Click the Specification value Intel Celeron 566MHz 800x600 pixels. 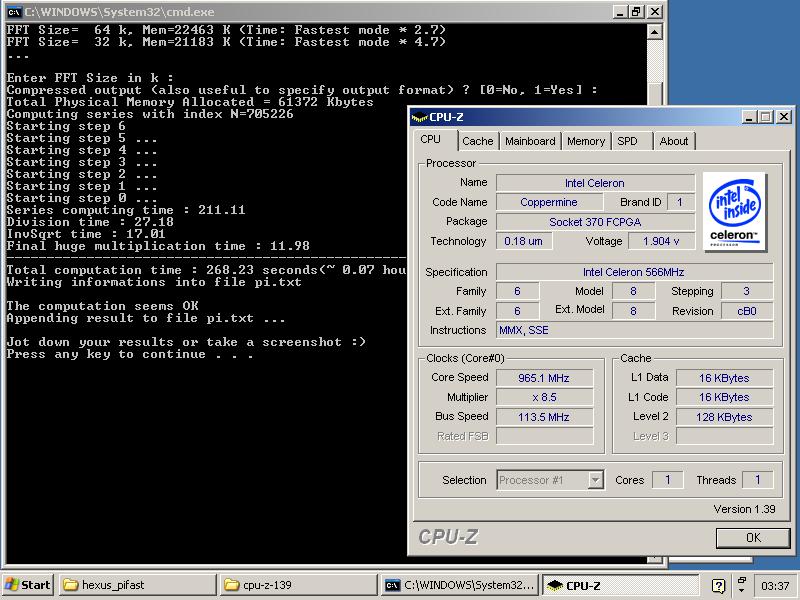pos(634,272)
